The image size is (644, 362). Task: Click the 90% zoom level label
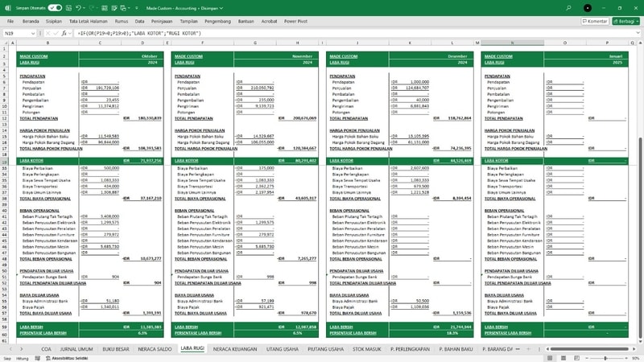click(x=635, y=358)
